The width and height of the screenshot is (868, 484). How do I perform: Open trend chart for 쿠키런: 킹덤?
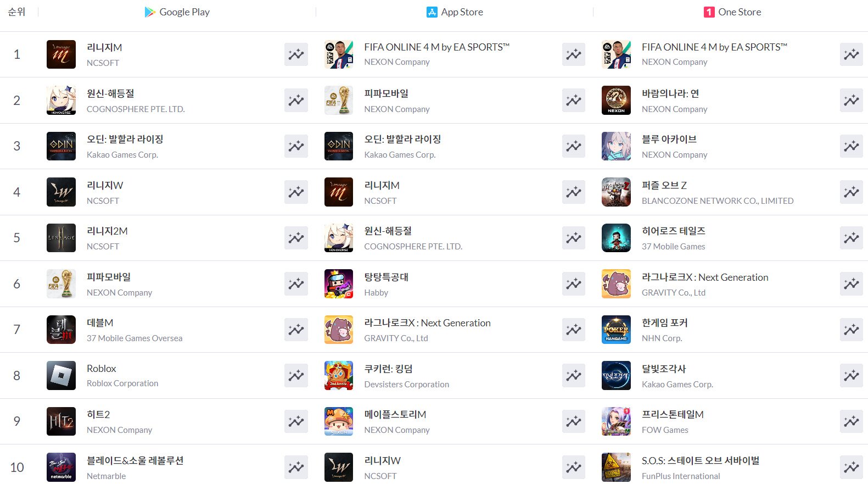pos(574,376)
